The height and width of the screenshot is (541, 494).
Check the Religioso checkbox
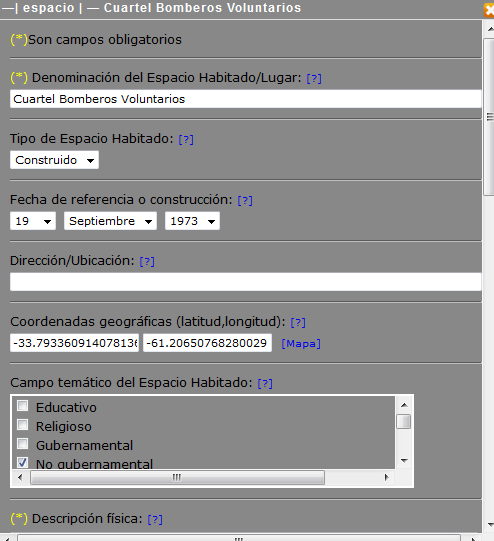23,425
